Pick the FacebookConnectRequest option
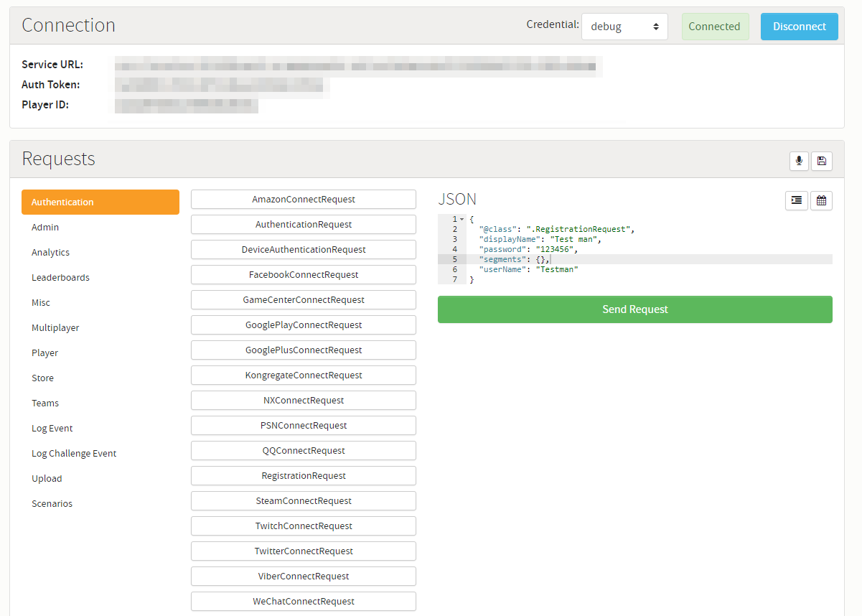Image resolution: width=862 pixels, height=616 pixels. pos(304,275)
